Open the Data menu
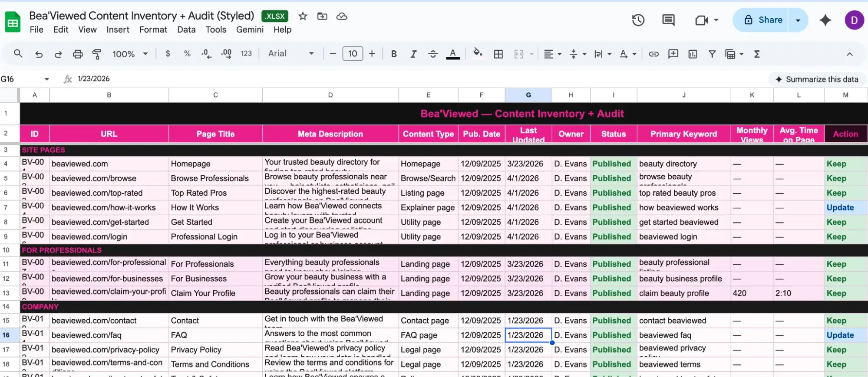Screen dimensions: 868x377 [x=186, y=30]
